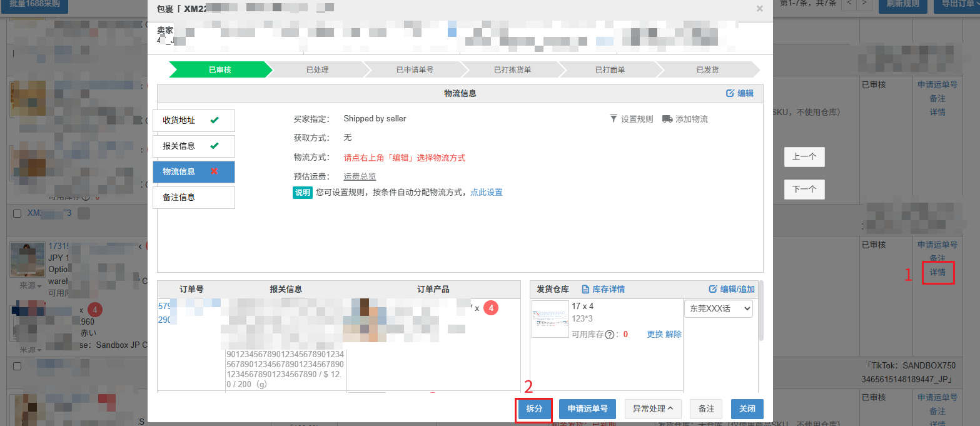
Task: Click the 已申请单号 progress step
Action: coord(415,69)
